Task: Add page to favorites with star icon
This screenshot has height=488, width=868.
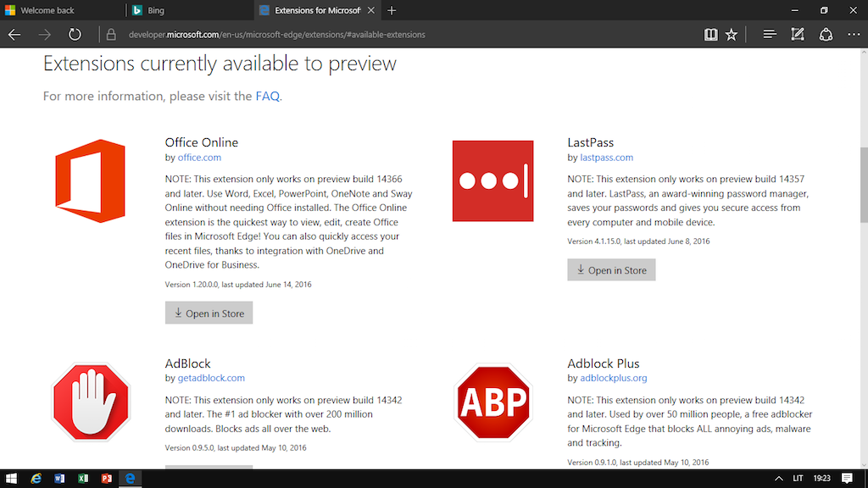Action: (x=732, y=35)
